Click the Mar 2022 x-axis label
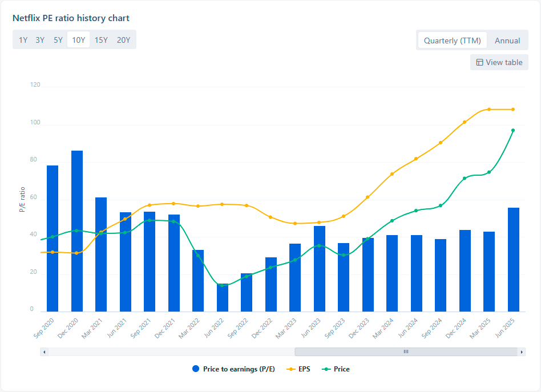 [189, 328]
